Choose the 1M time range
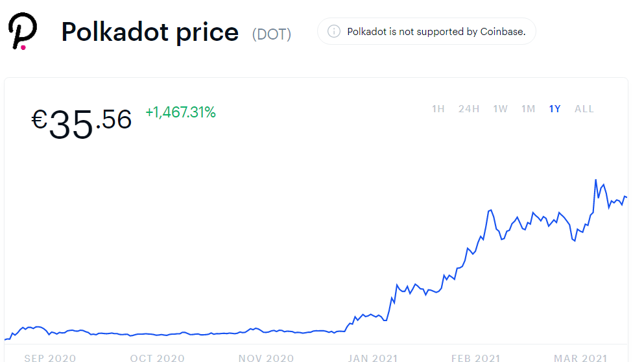 pyautogui.click(x=529, y=109)
